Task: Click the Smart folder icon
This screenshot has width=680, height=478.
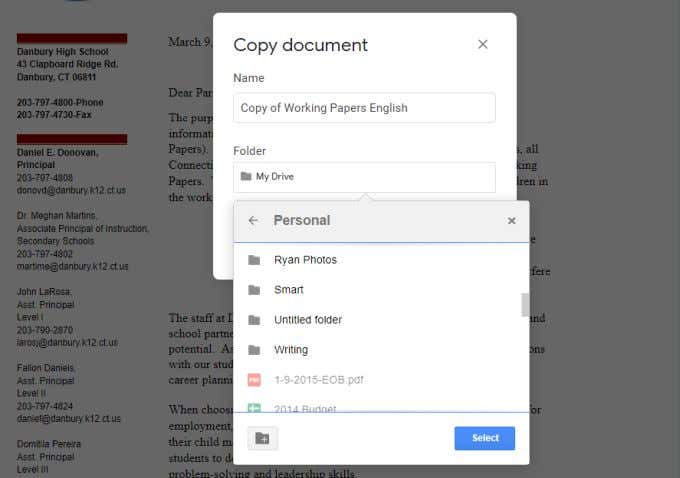Action: pyautogui.click(x=254, y=290)
